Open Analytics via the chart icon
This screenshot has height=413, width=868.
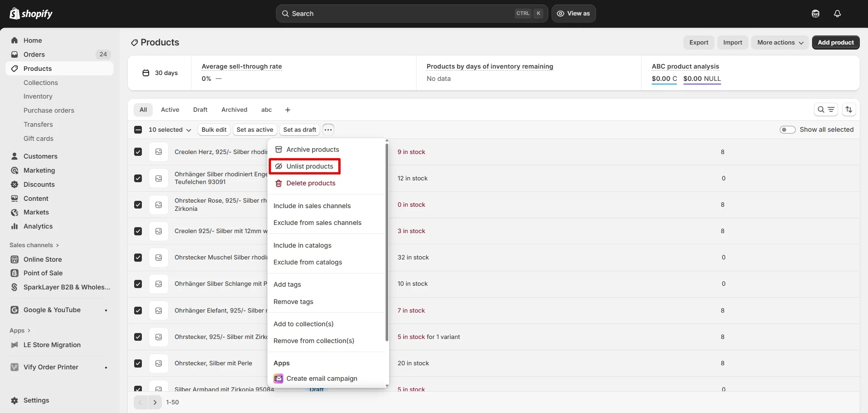14,226
